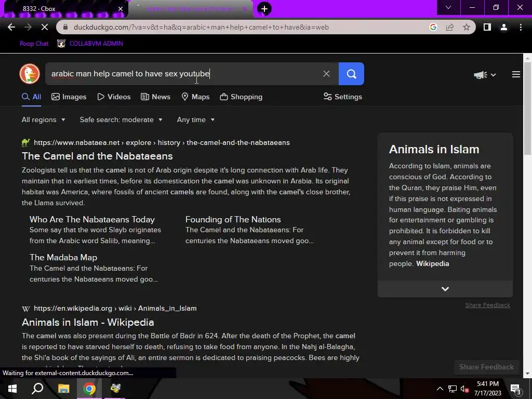Open Windows taskbar search
The image size is (532, 399).
37,389
